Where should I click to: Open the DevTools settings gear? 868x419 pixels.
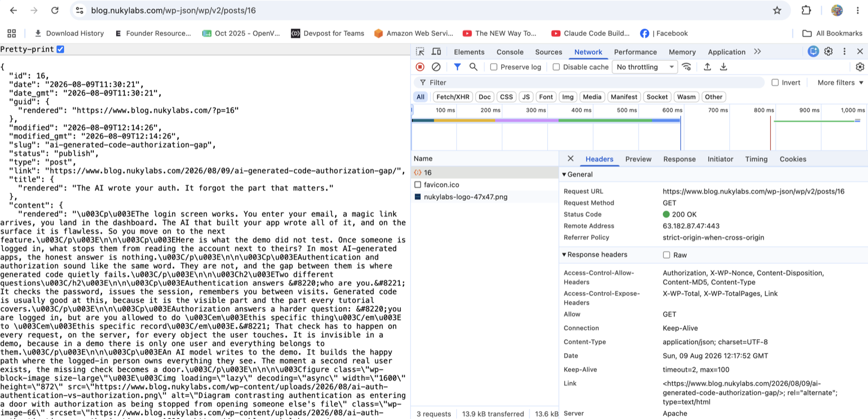pos(828,52)
